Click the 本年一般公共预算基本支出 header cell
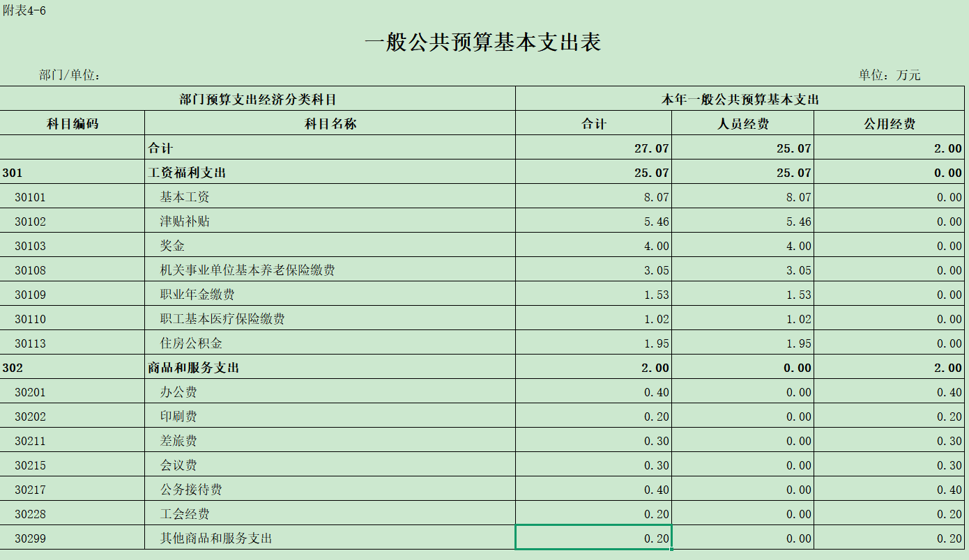The width and height of the screenshot is (969, 560). [x=740, y=99]
